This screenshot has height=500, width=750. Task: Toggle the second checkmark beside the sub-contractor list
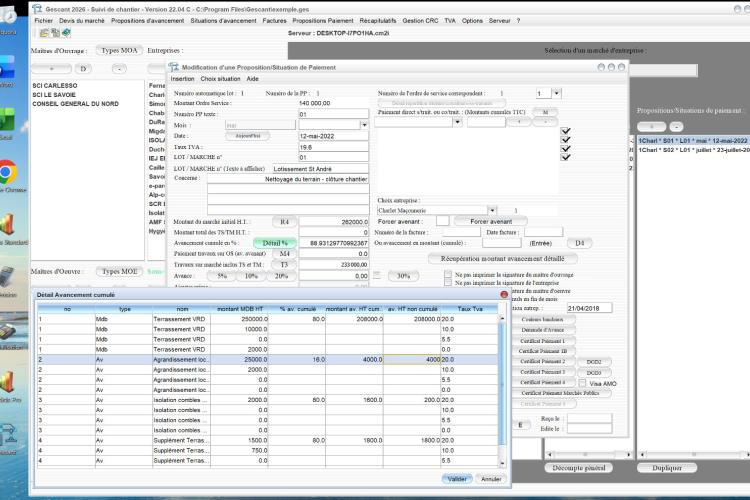click(x=565, y=140)
